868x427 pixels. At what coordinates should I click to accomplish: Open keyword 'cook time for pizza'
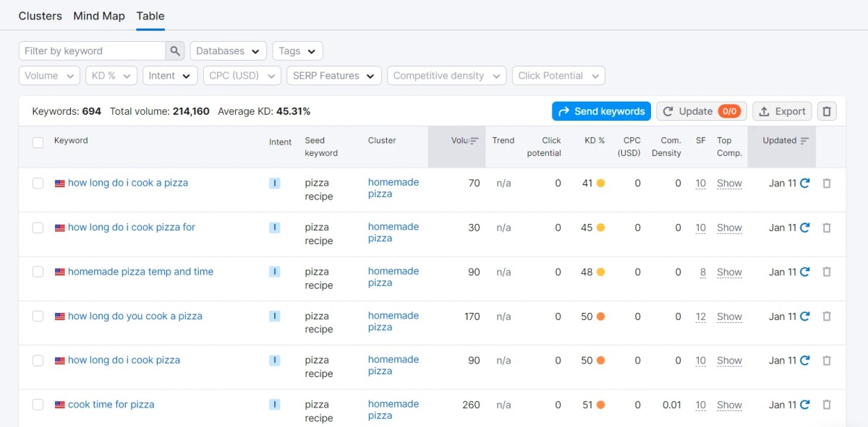111,405
